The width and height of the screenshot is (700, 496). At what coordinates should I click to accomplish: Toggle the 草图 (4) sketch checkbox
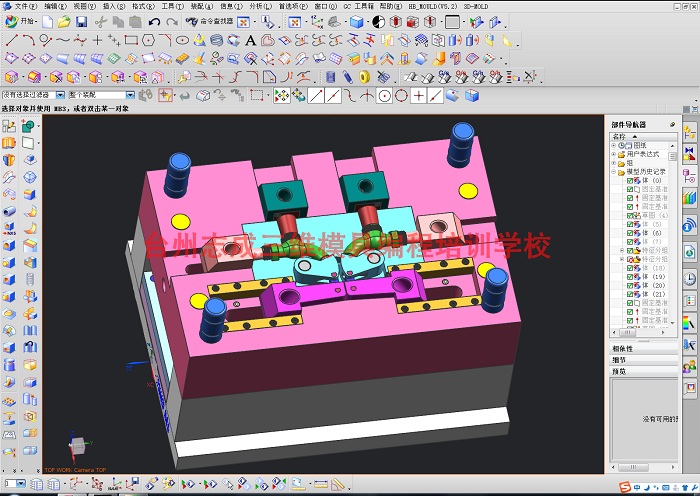point(629,216)
